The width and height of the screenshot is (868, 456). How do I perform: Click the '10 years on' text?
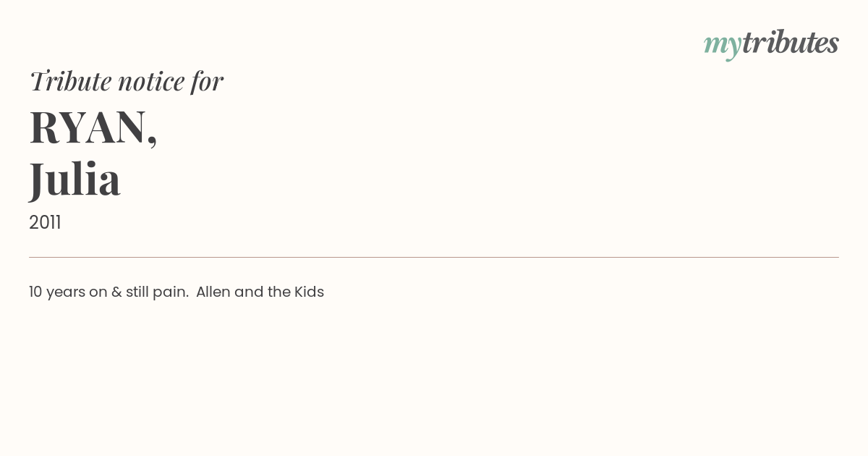[68, 292]
